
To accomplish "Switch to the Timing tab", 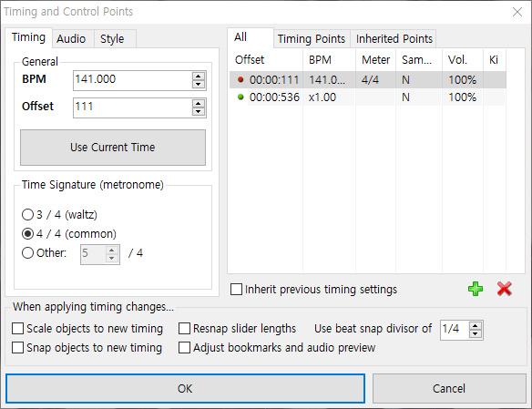I will 28,37.
